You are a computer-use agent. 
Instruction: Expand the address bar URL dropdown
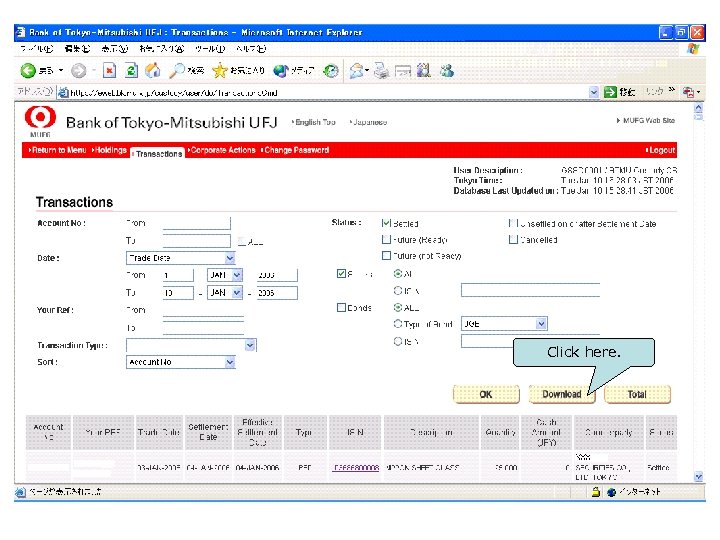pos(594,92)
